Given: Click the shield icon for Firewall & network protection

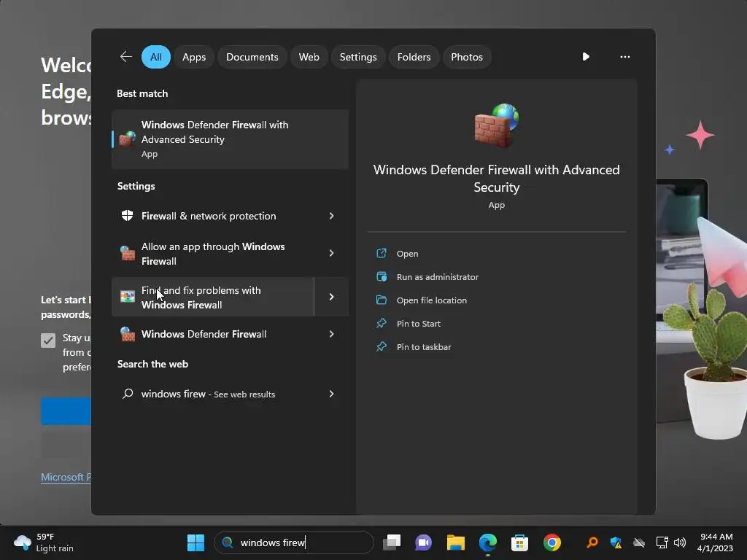Looking at the screenshot, I should [127, 216].
